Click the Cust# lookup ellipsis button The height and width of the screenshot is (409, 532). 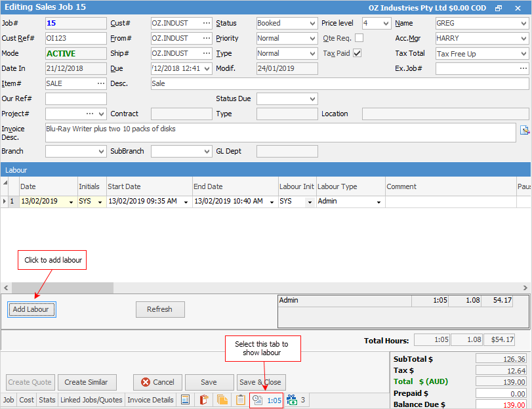(207, 23)
